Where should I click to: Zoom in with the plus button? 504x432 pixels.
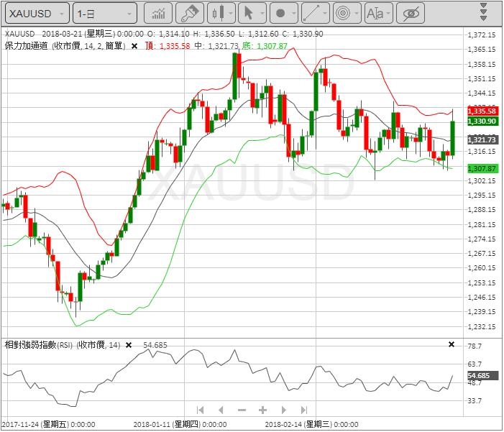tap(262, 410)
